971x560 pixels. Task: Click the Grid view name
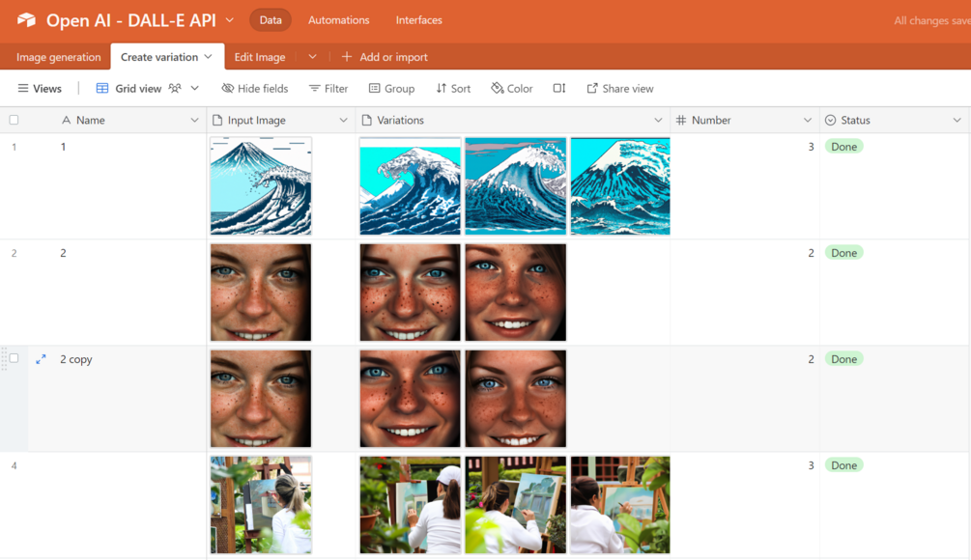click(x=138, y=89)
